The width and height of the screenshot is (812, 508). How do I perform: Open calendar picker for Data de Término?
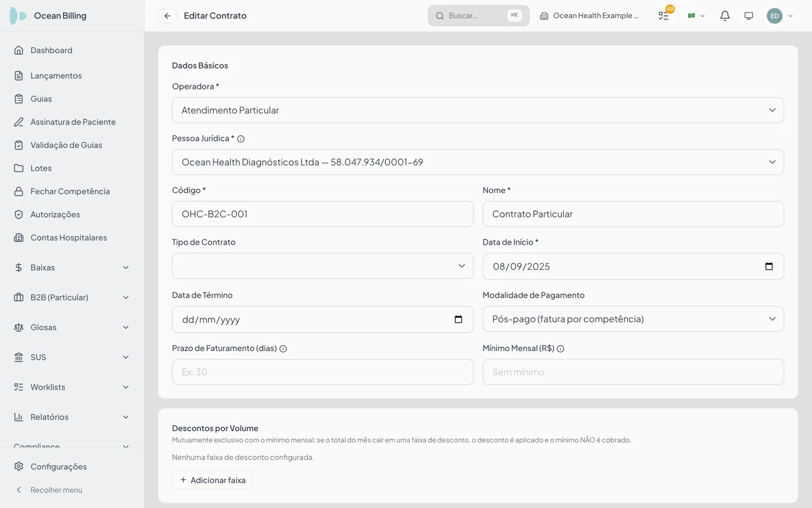[458, 319]
